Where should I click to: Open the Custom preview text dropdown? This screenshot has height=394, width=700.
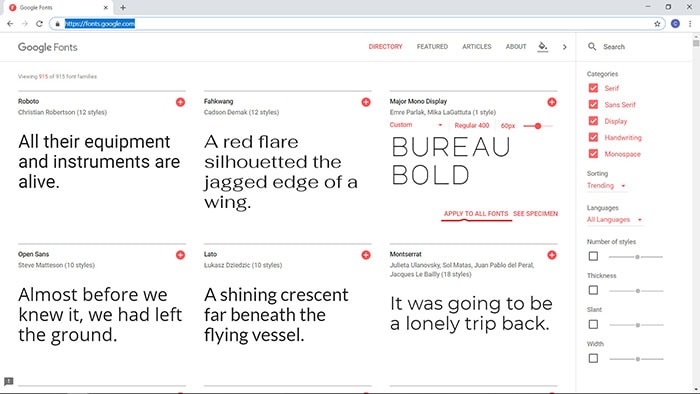pos(416,125)
